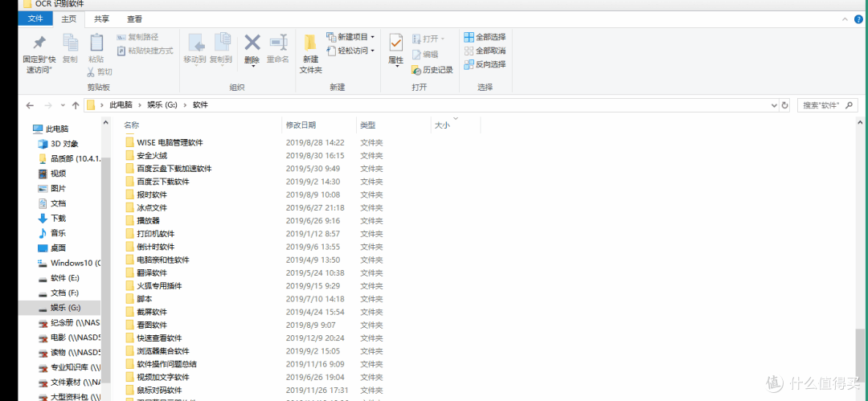Image resolution: width=868 pixels, height=401 pixels.
Task: Click 全部取消 select none
Action: 485,51
